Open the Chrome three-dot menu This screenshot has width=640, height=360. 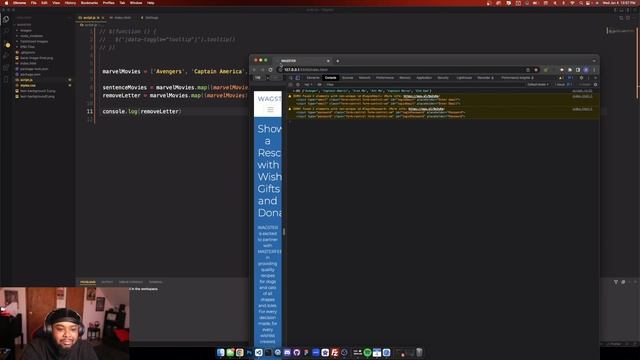pyautogui.click(x=594, y=70)
